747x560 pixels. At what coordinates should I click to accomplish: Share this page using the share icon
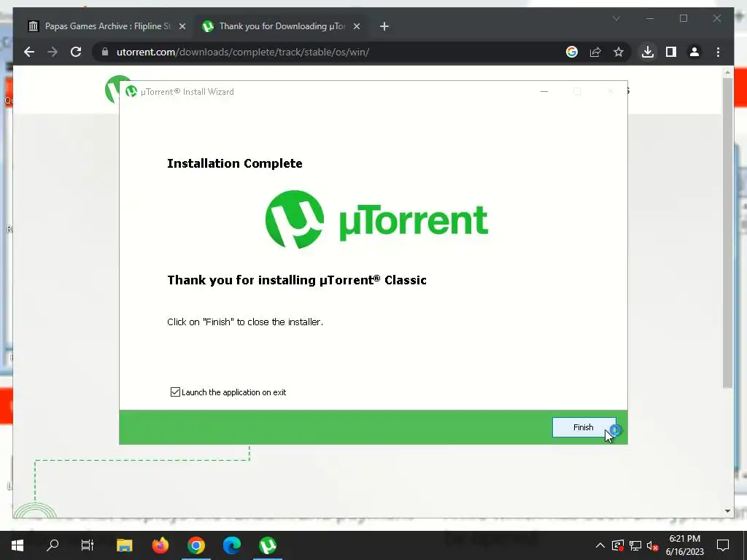coord(595,52)
